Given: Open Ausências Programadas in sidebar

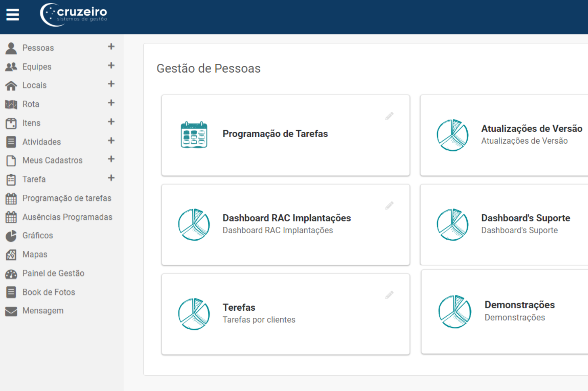Looking at the screenshot, I should click(67, 217).
